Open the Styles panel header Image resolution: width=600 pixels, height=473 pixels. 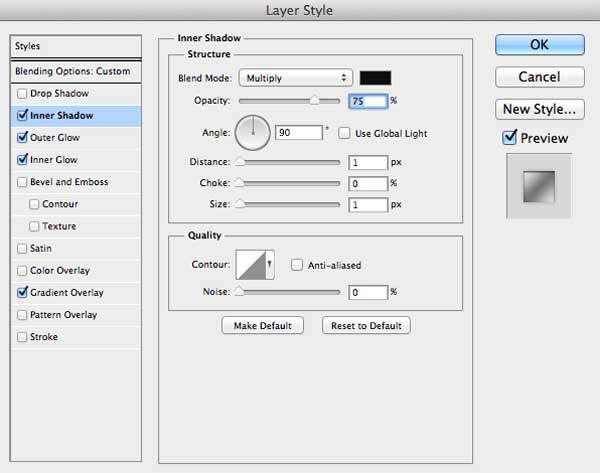pyautogui.click(x=76, y=46)
